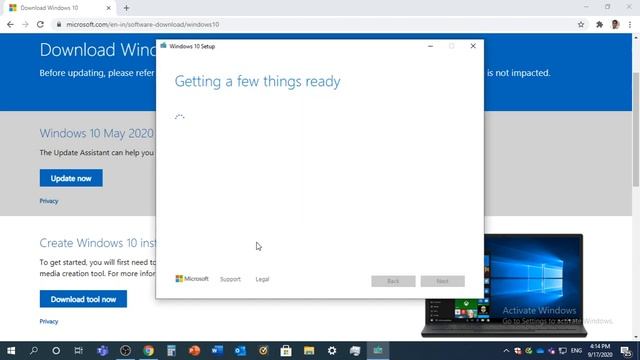Close the Download Windows 10 tab

pos(109,8)
